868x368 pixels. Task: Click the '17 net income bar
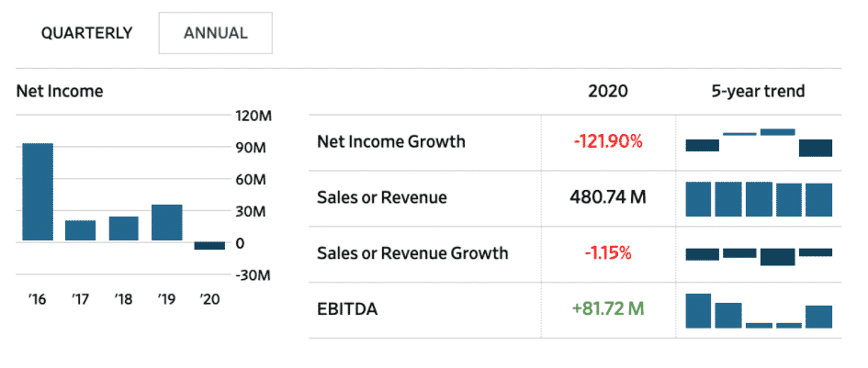(81, 230)
